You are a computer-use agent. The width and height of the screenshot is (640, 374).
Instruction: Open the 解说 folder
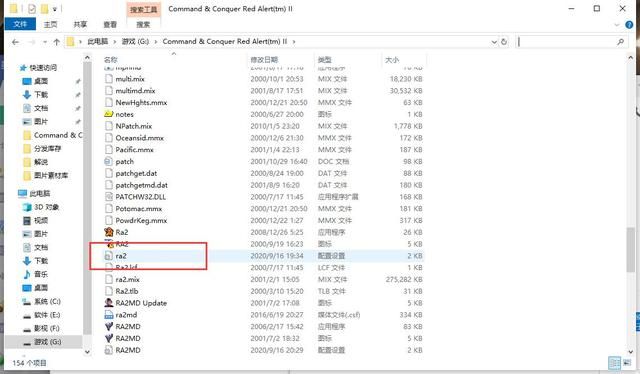[40, 162]
